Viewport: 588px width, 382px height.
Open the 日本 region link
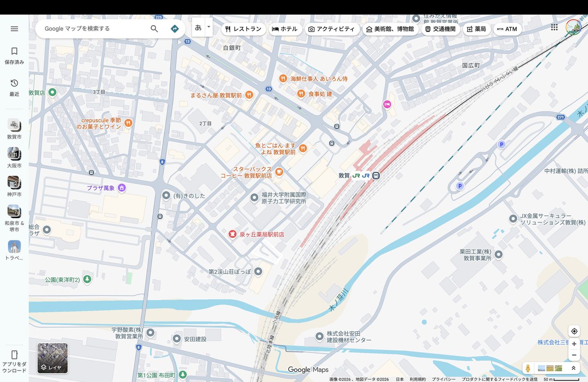(400, 379)
